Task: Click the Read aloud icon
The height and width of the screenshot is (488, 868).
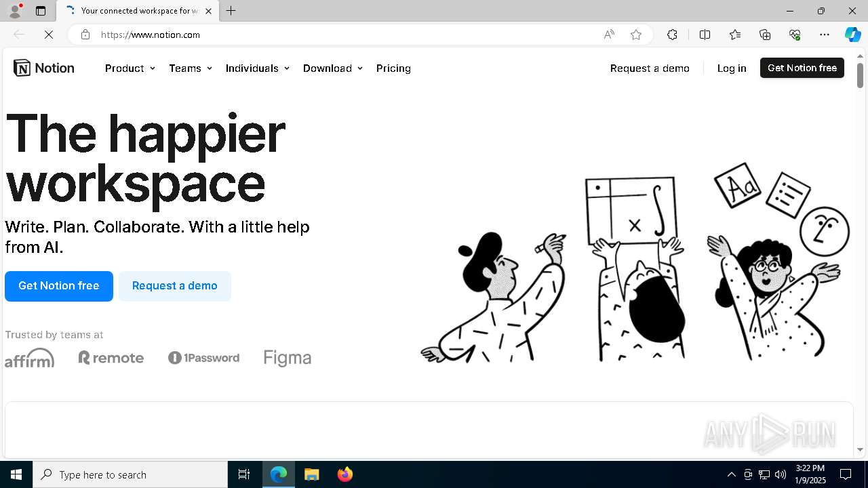Action: tap(609, 35)
